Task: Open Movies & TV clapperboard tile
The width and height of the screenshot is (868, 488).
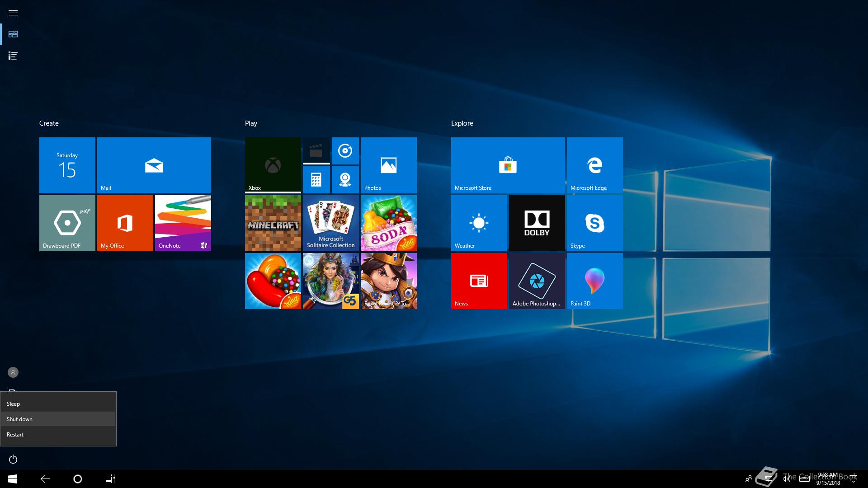Action: coord(316,151)
